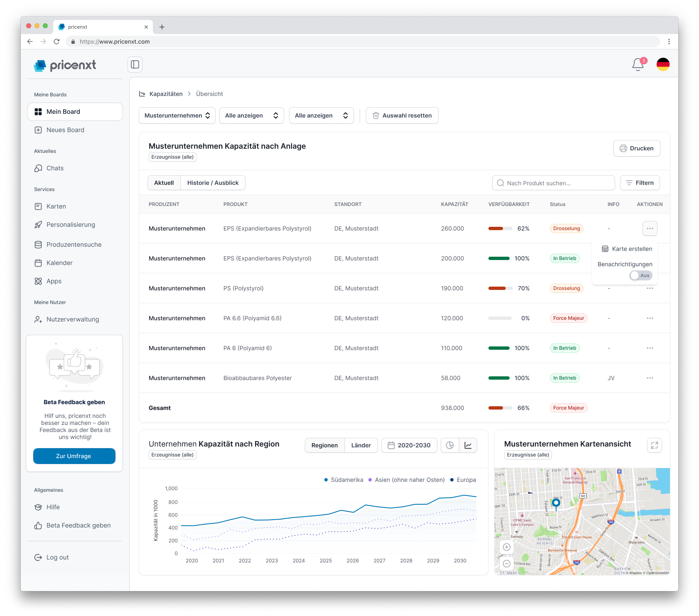Open the first Alle anzeigen dropdown

point(251,115)
